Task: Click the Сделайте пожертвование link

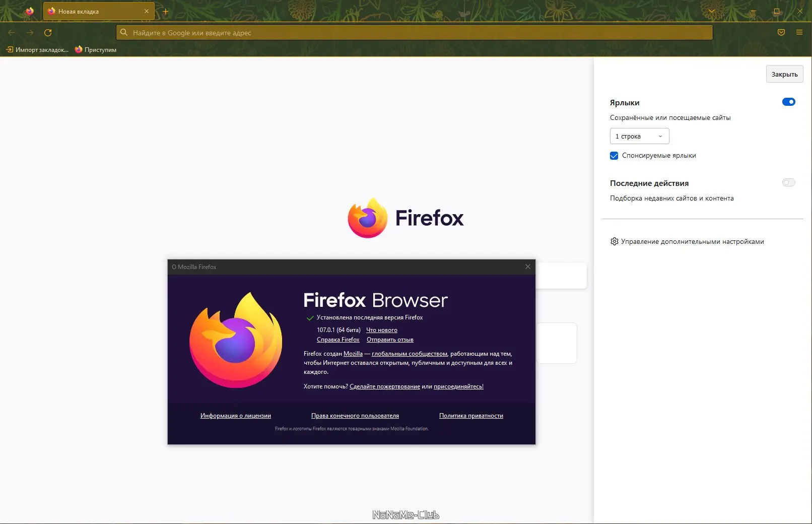Action: point(385,387)
